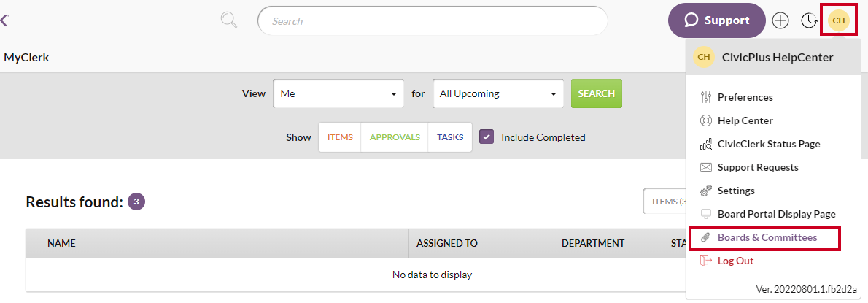Toggle the Include Completed checkbox

[487, 137]
